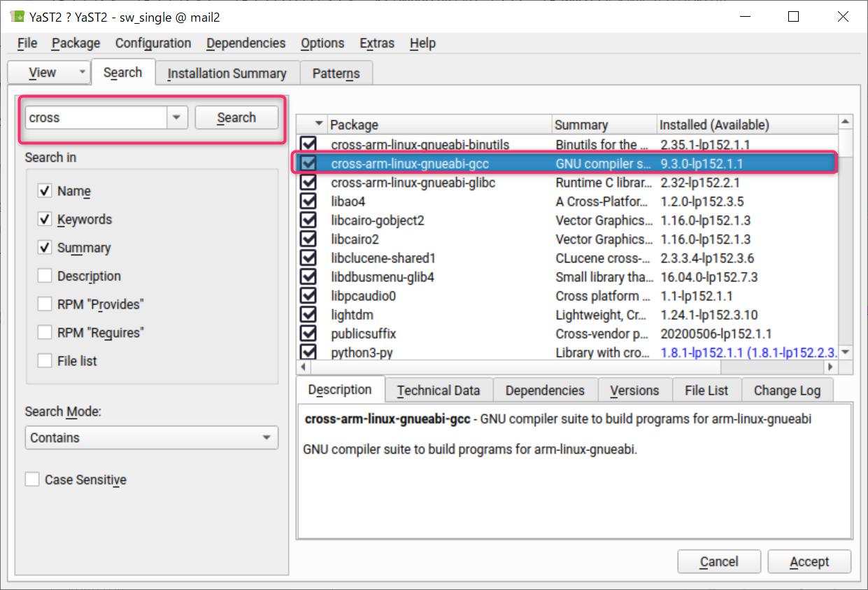Uncheck the Summary search checkbox

[45, 248]
